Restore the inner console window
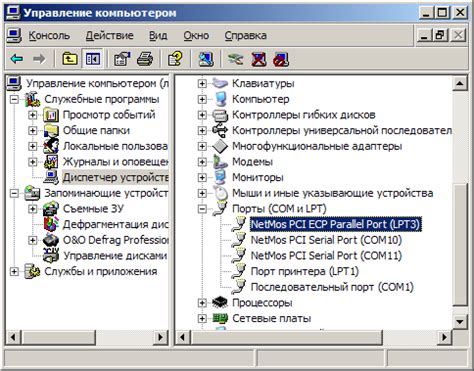Screen dimensions: 474x371 coord(440,35)
